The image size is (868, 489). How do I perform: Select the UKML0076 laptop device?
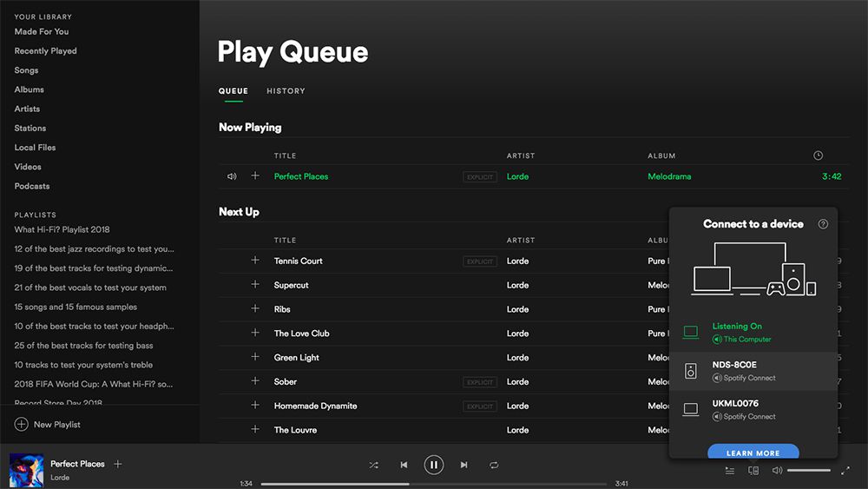click(x=753, y=410)
